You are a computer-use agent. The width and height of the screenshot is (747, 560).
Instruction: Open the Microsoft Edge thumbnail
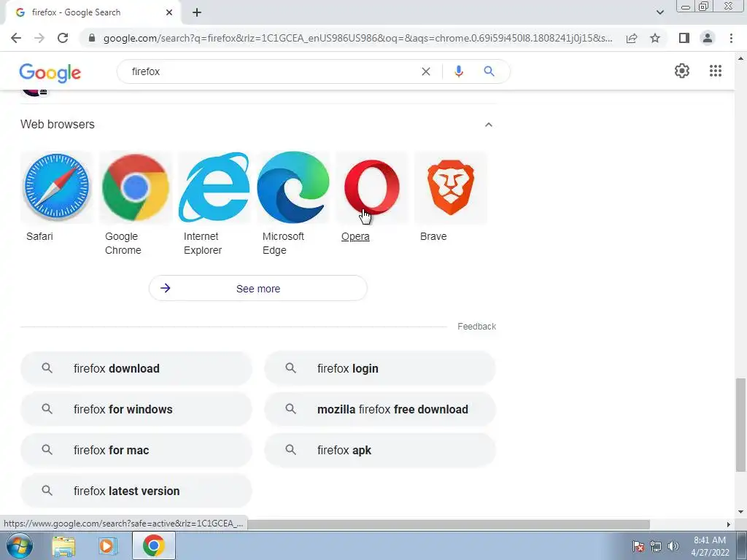[x=293, y=187]
